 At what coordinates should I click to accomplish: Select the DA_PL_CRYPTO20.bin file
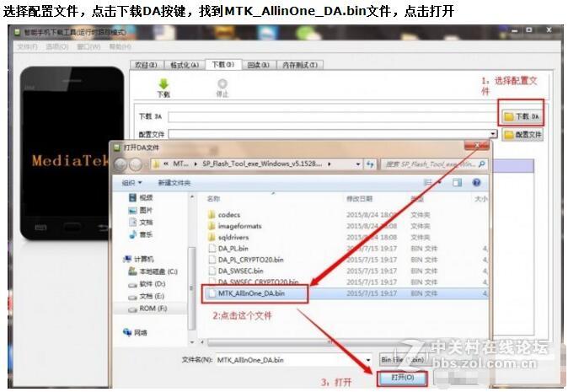pos(250,260)
